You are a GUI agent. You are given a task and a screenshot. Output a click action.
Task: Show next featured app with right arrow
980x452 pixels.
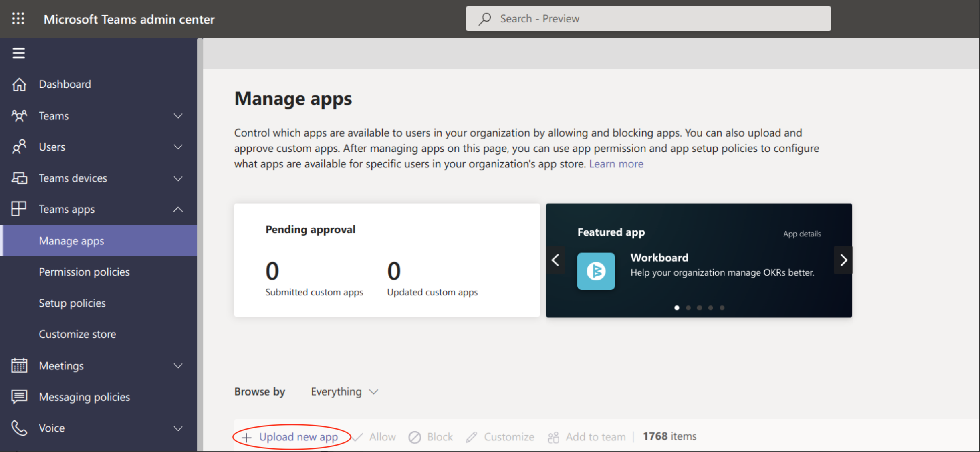pos(843,260)
